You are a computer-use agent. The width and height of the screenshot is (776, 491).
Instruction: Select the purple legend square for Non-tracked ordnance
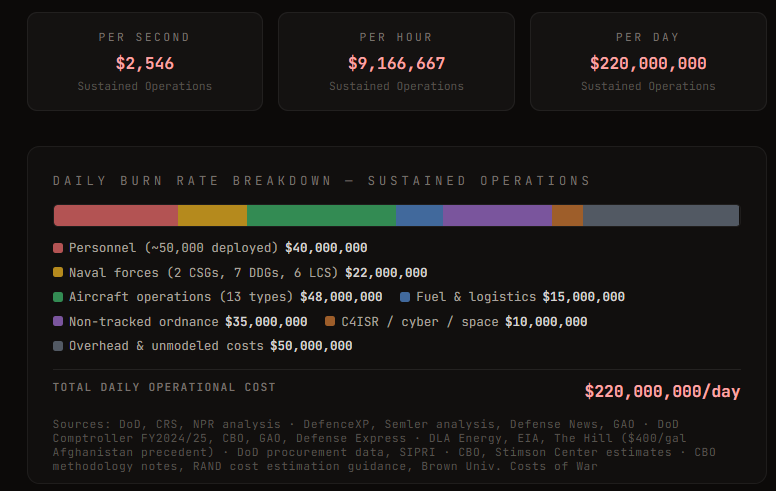click(x=58, y=322)
